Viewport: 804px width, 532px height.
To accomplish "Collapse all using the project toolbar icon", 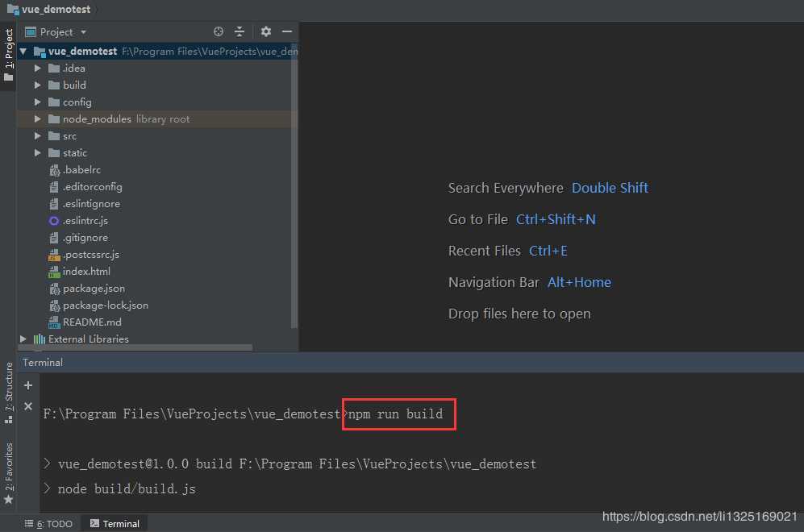I will pyautogui.click(x=240, y=31).
